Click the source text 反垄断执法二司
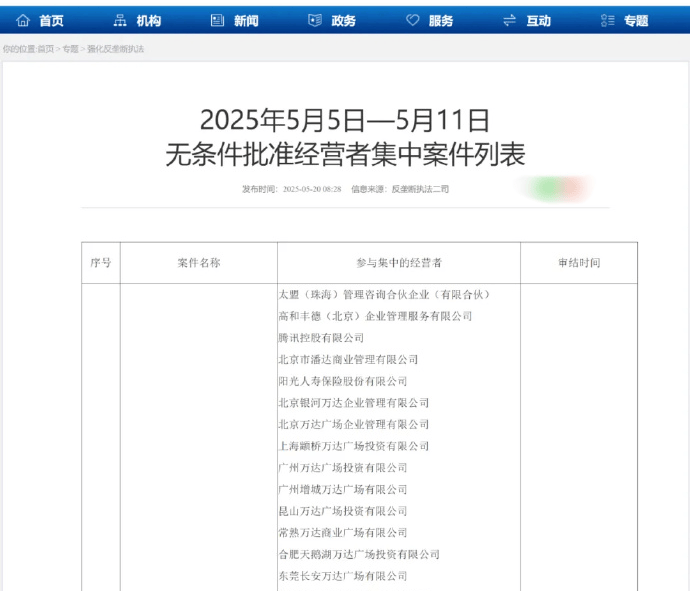Screen dimensions: 690x591 point(420,189)
